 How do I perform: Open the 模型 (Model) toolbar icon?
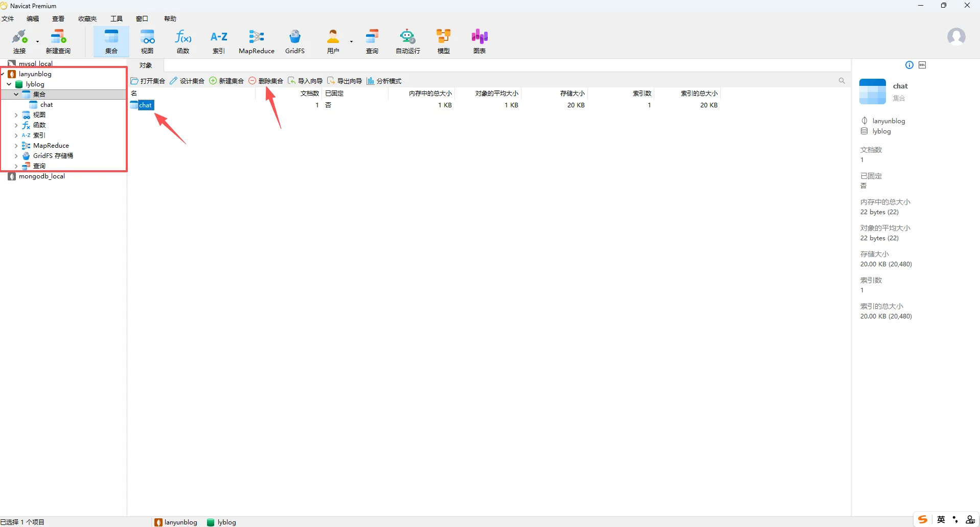coord(443,41)
